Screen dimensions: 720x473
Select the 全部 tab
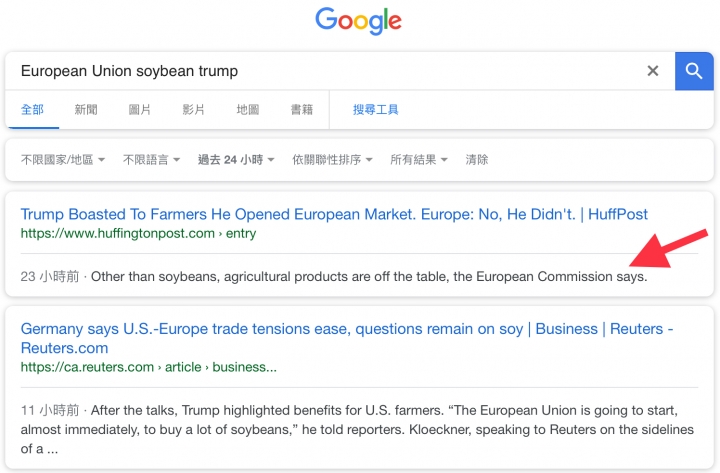tap(32, 109)
